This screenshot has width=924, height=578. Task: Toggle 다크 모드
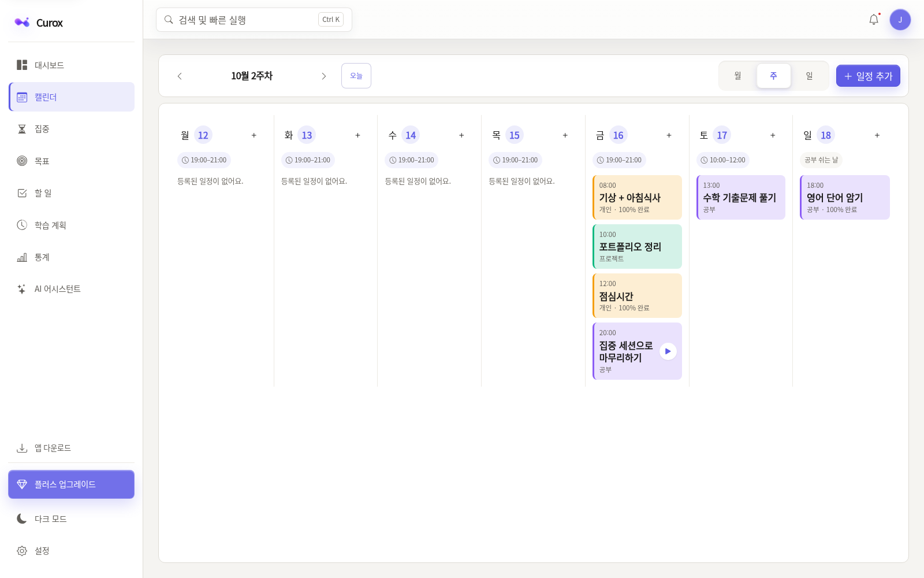[x=72, y=519]
